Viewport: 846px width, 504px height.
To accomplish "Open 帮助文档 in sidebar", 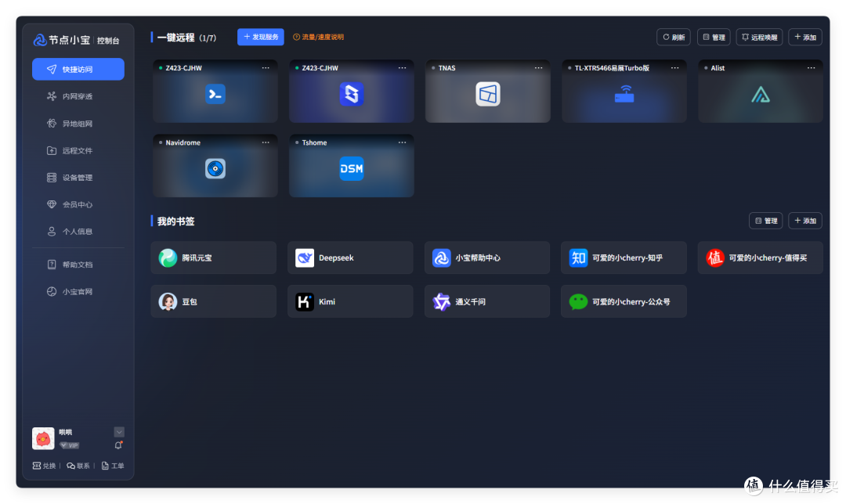I will (78, 264).
